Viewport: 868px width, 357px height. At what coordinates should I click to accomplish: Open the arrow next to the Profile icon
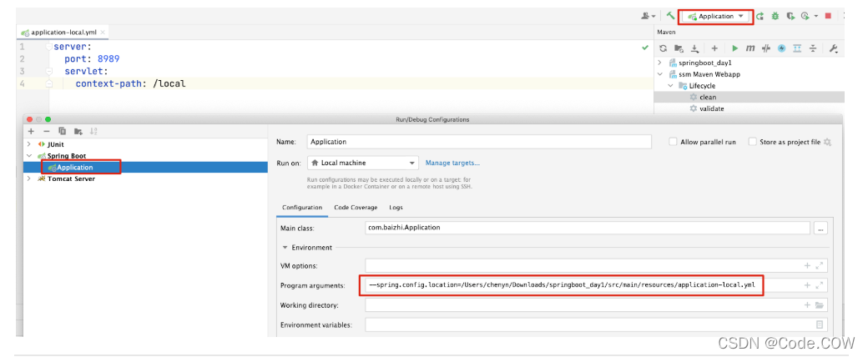pyautogui.click(x=816, y=17)
